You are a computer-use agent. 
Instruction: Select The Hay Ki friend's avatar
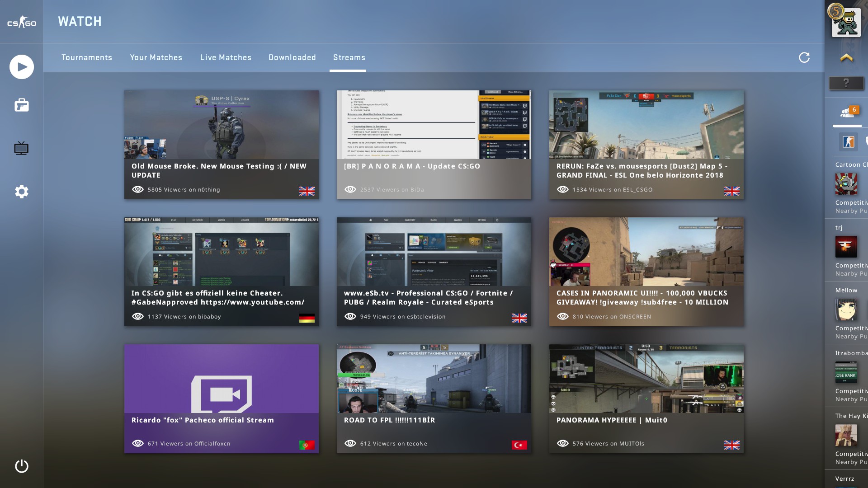pos(846,435)
